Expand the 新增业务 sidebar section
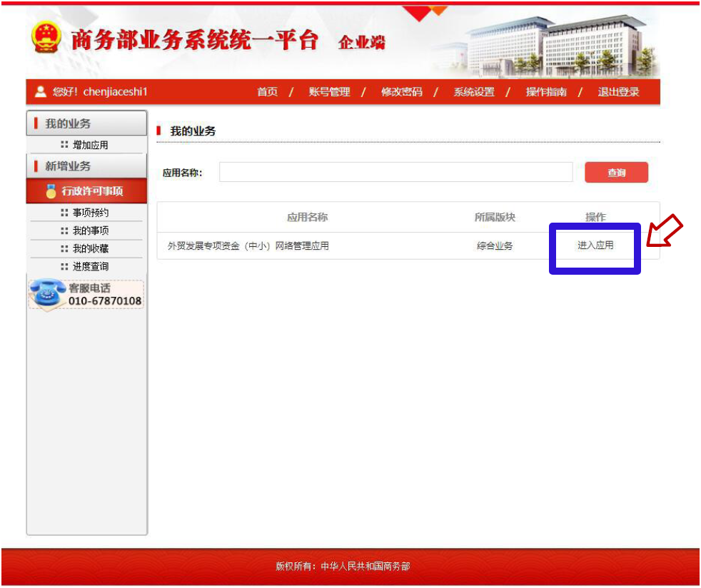Viewport: 701px width, 588px height. click(86, 166)
